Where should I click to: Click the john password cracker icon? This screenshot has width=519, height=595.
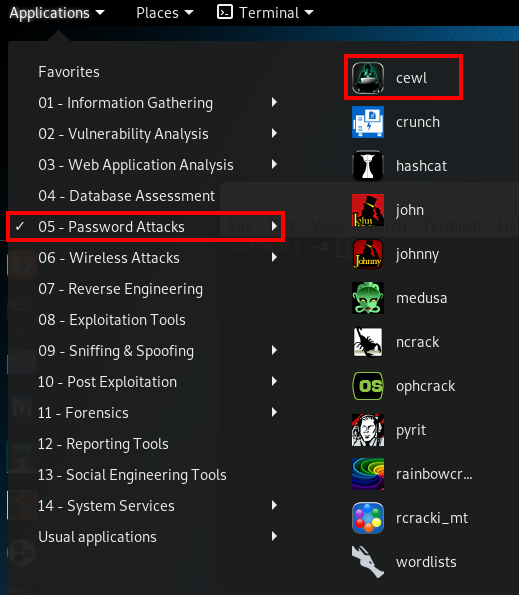[368, 210]
